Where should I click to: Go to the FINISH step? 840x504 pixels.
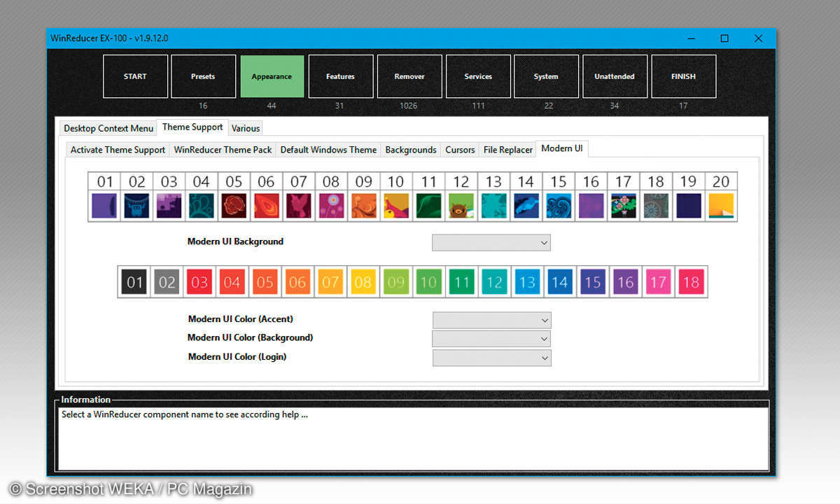[683, 76]
